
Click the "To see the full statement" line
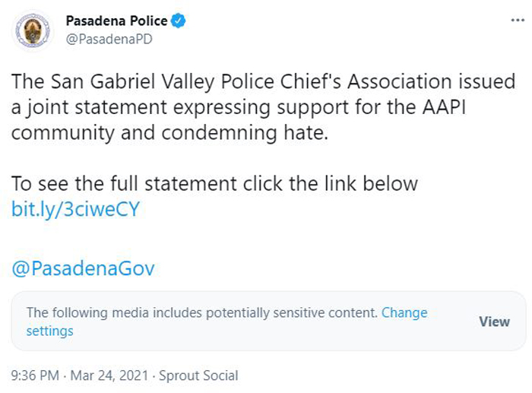[x=214, y=184]
